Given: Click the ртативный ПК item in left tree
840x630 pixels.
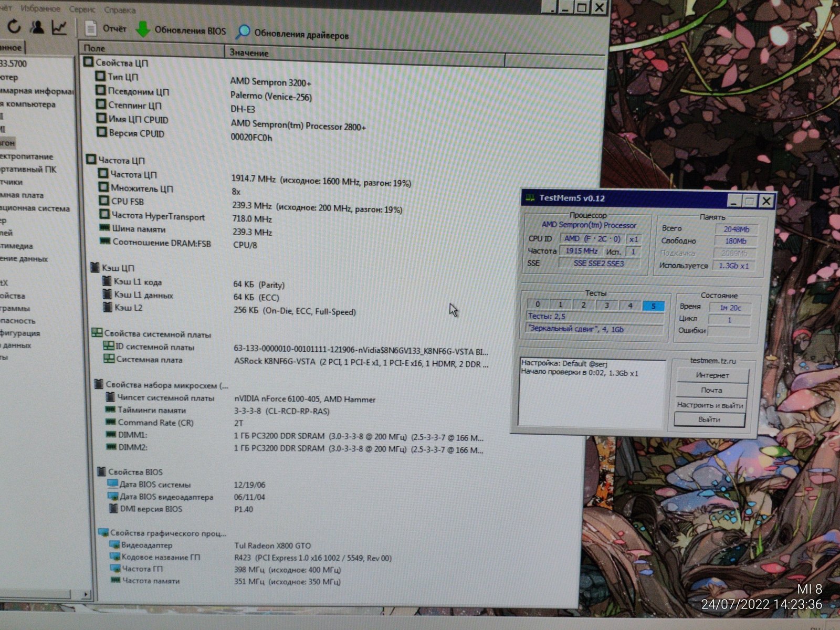Looking at the screenshot, I should 28,169.
